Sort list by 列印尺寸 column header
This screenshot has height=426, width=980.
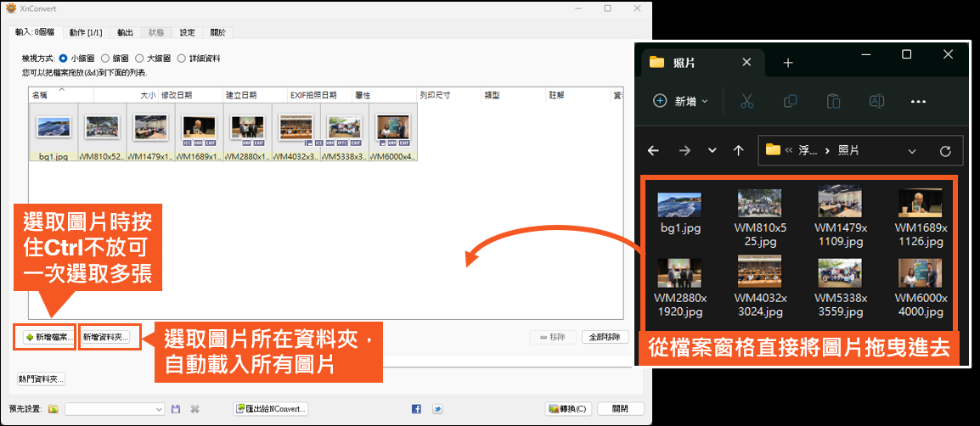tap(448, 95)
